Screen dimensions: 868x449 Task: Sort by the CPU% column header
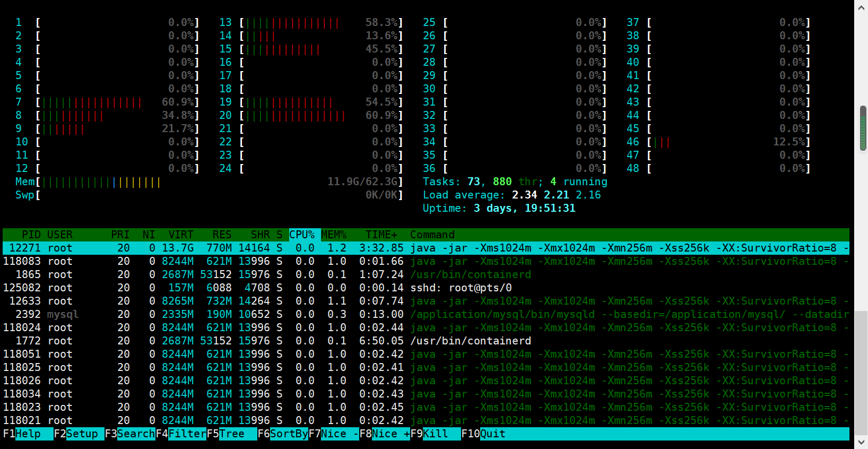click(302, 235)
